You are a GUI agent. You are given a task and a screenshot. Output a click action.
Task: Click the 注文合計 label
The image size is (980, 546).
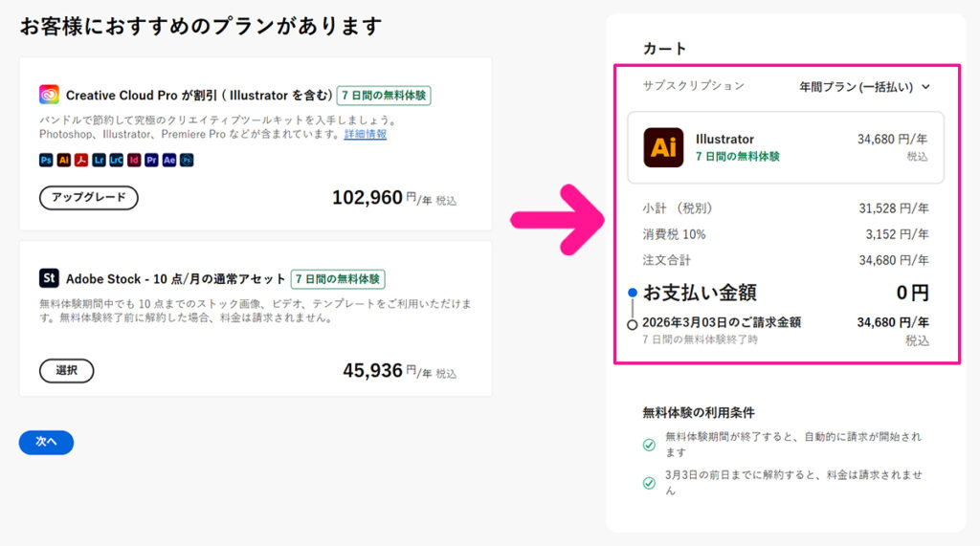coord(666,260)
